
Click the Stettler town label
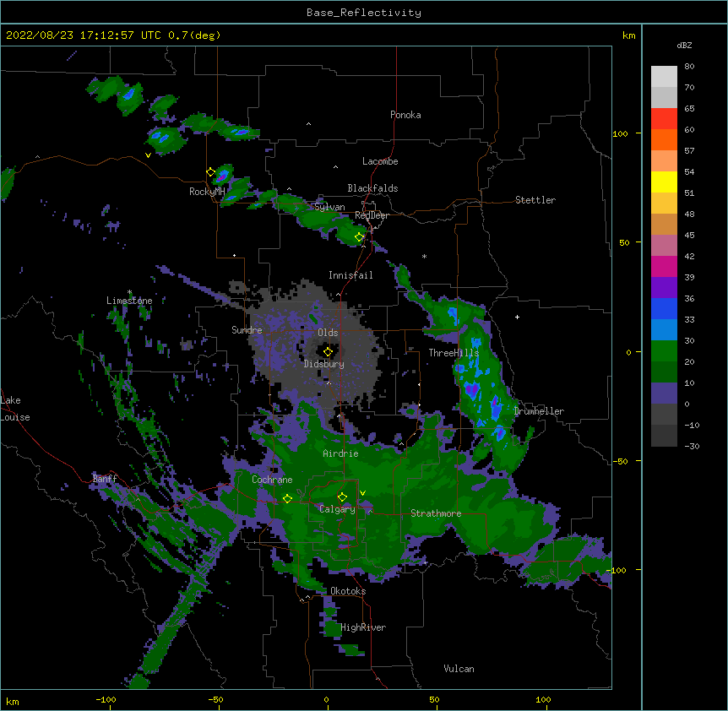[535, 200]
